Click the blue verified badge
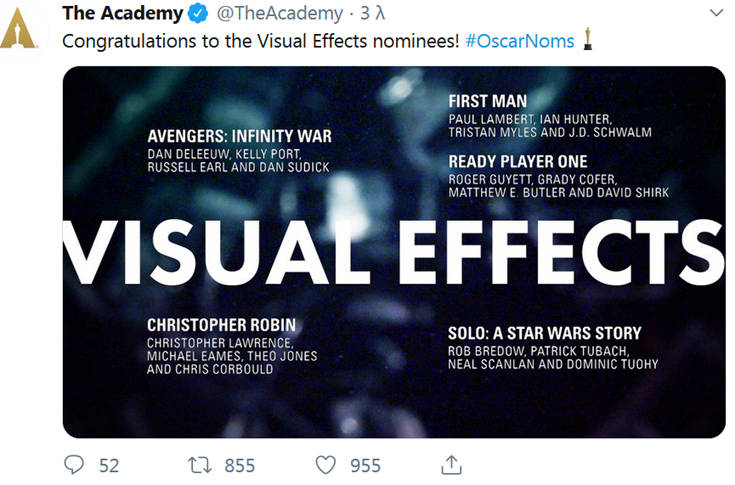The height and width of the screenshot is (485, 735). pyautogui.click(x=198, y=14)
